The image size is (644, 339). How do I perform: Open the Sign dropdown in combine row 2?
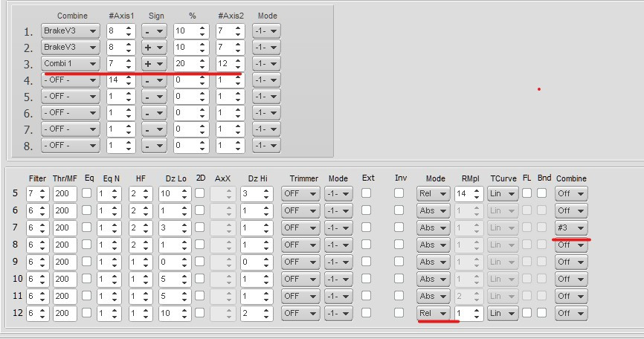click(x=154, y=47)
